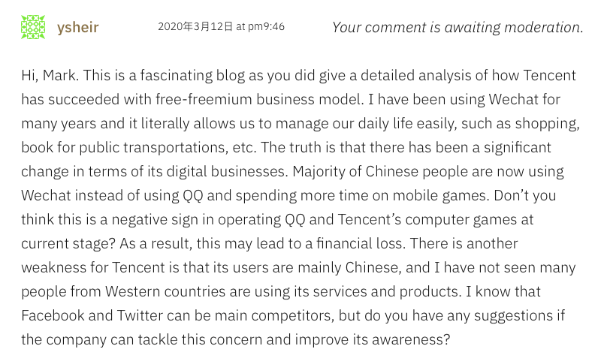Click the greeting "Hi, Mark"
The width and height of the screenshot is (601, 364).
[x=47, y=75]
